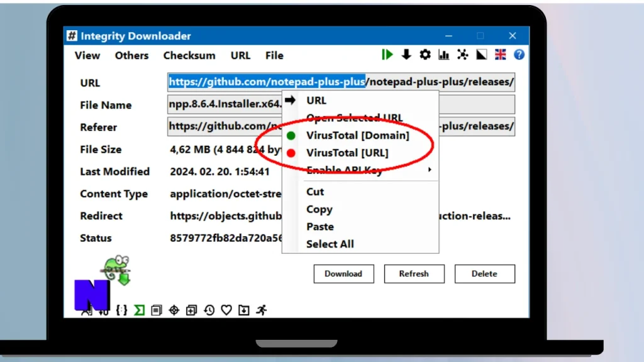
Task: Click the 'Referer' label
Action: tap(99, 127)
